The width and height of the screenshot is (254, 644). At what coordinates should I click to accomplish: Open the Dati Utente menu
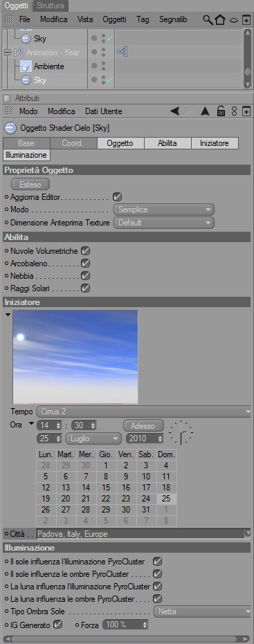[x=104, y=111]
